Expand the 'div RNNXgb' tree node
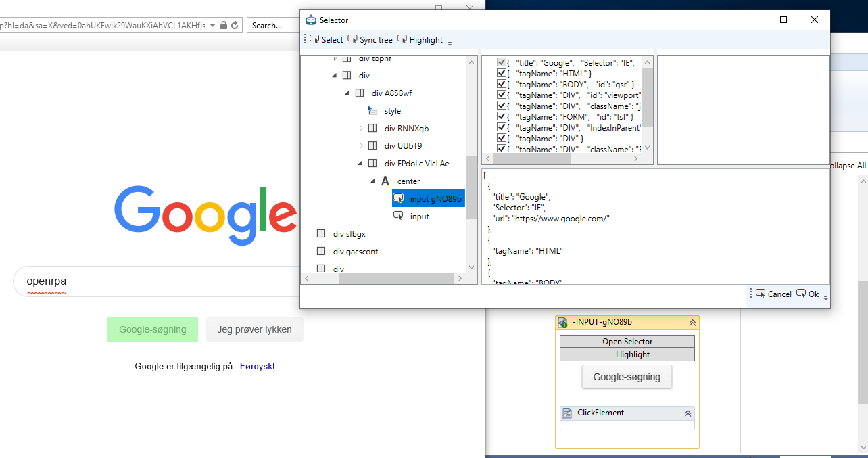This screenshot has height=458, width=868. [x=360, y=129]
